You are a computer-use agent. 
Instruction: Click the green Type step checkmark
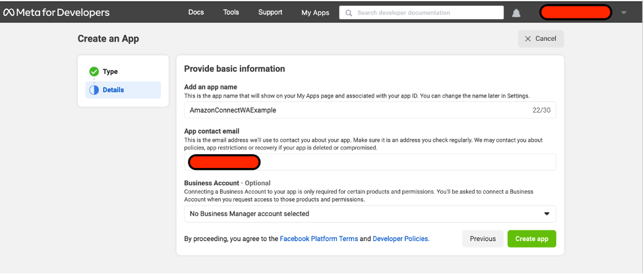point(94,71)
